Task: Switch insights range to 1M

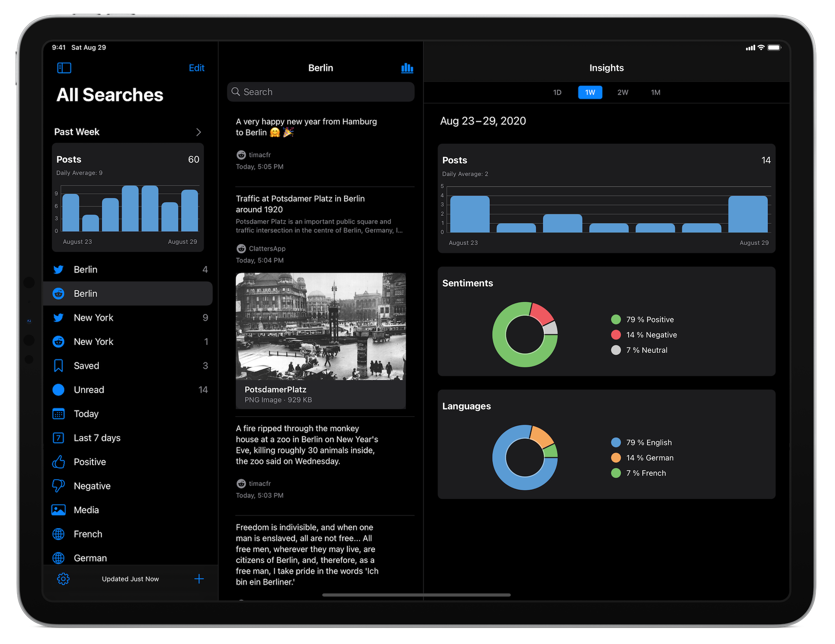Action: (656, 93)
